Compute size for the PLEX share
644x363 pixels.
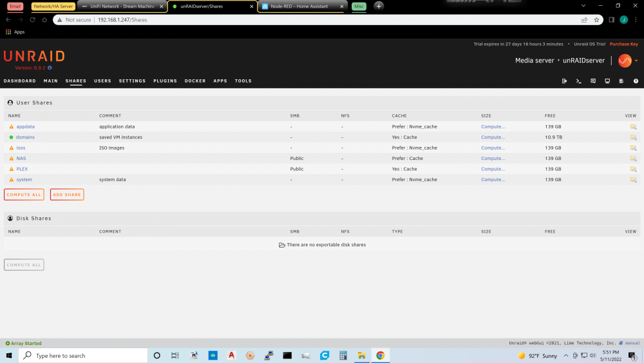pyautogui.click(x=493, y=169)
